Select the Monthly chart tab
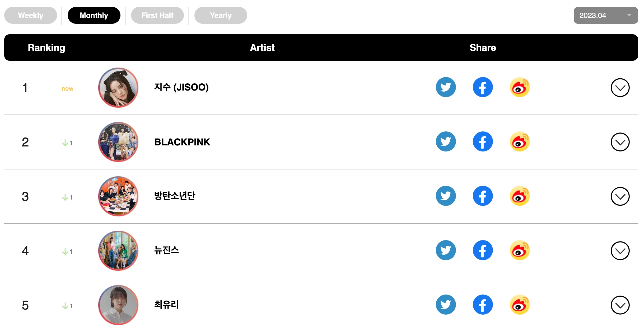The image size is (644, 332). [94, 15]
